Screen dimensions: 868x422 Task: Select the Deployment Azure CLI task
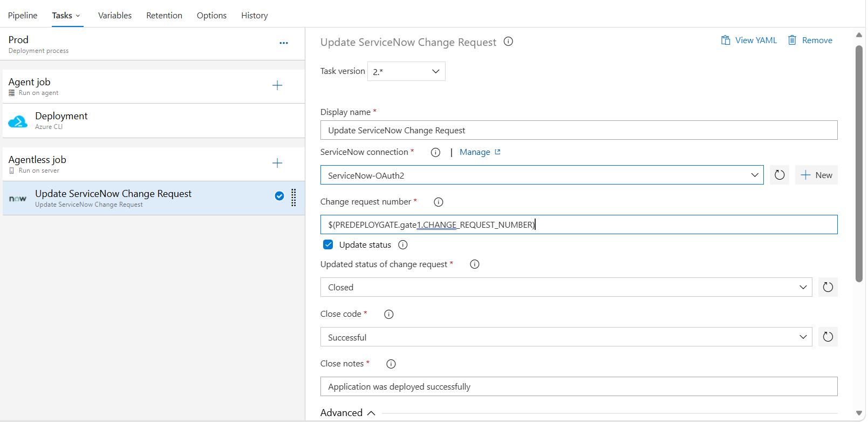point(154,121)
